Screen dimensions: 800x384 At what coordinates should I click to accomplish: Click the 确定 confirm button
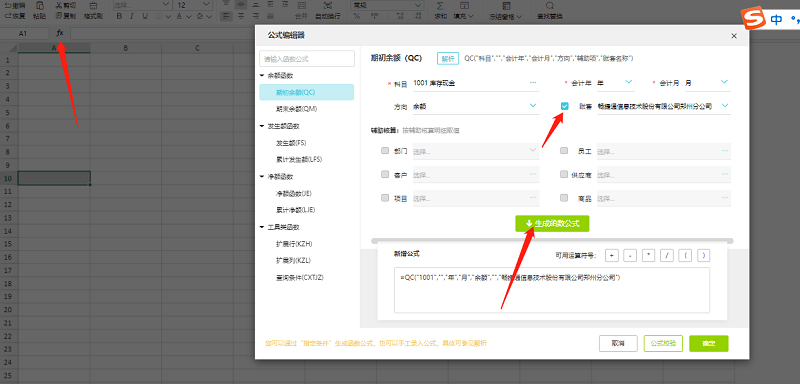pyautogui.click(x=708, y=343)
